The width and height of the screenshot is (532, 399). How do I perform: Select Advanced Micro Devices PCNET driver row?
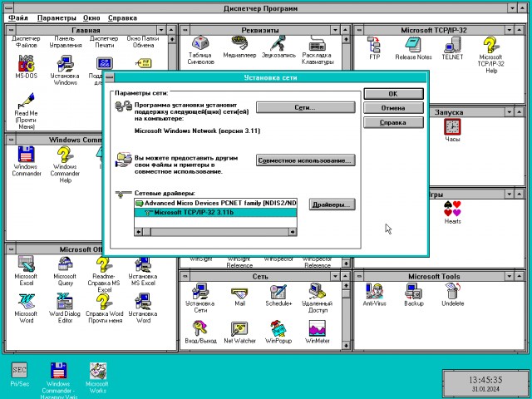215,203
